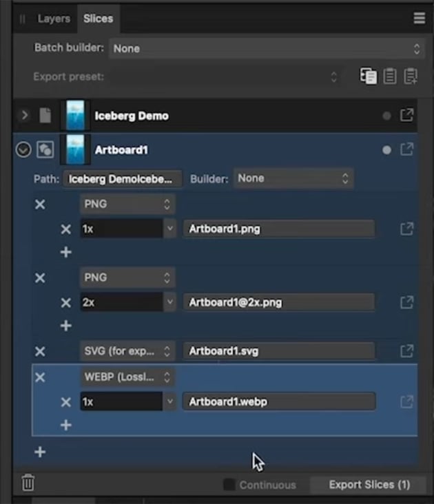Open scale dropdown arrow for 2x row
This screenshot has height=504, width=434.
point(169,302)
